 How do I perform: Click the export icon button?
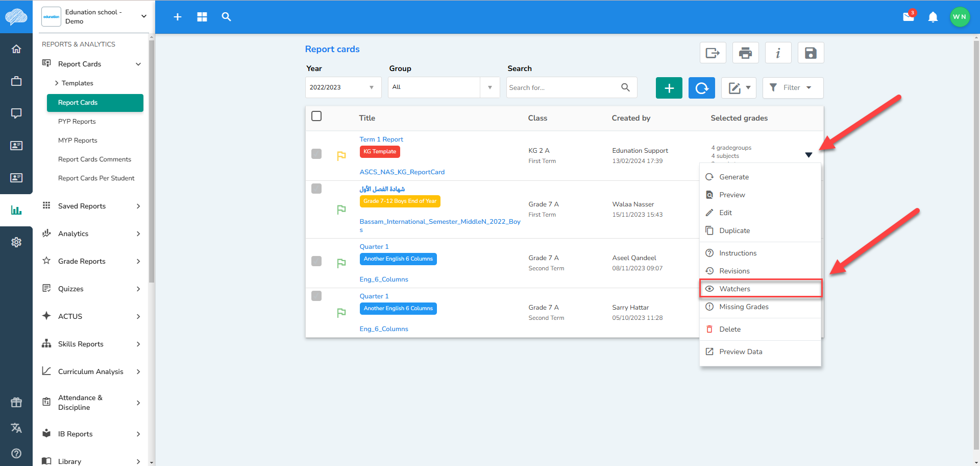713,53
